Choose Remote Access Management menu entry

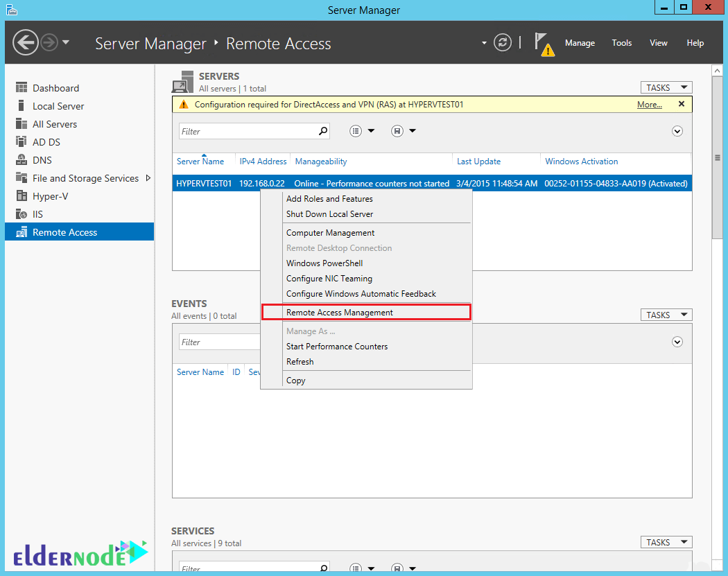(x=367, y=313)
